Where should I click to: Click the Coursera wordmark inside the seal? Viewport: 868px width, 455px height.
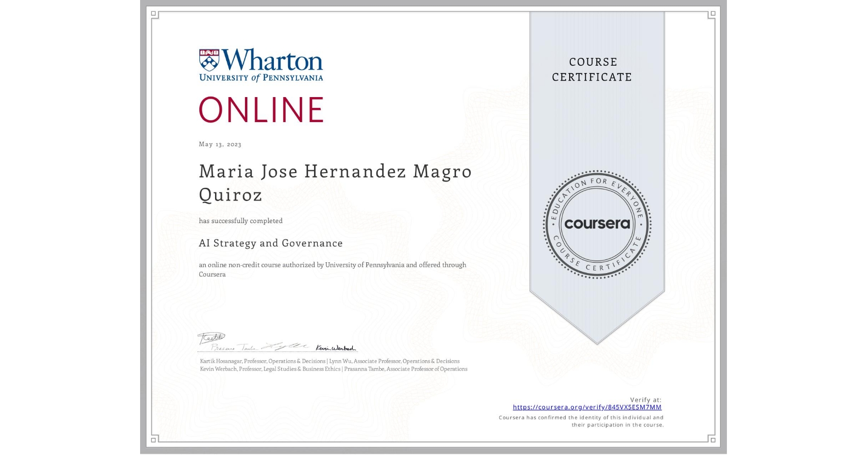(x=597, y=224)
